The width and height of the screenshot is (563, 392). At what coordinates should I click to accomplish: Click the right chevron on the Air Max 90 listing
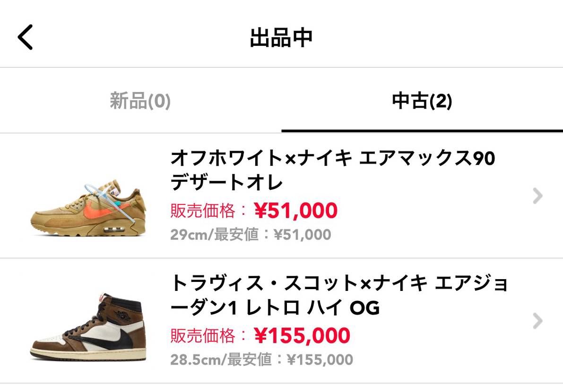tap(537, 196)
